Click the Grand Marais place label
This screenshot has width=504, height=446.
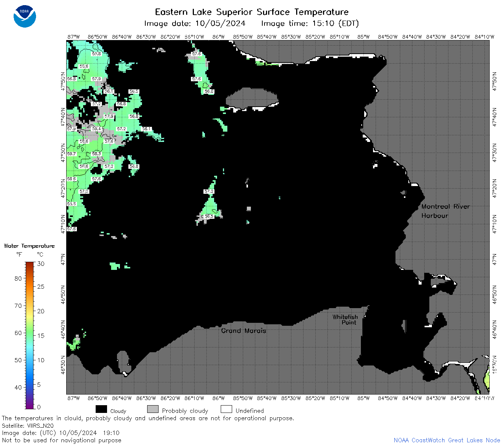click(244, 331)
